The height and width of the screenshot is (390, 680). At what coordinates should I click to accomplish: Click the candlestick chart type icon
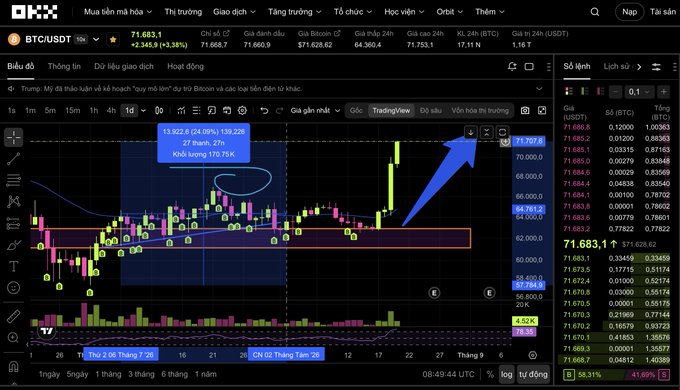pos(159,110)
